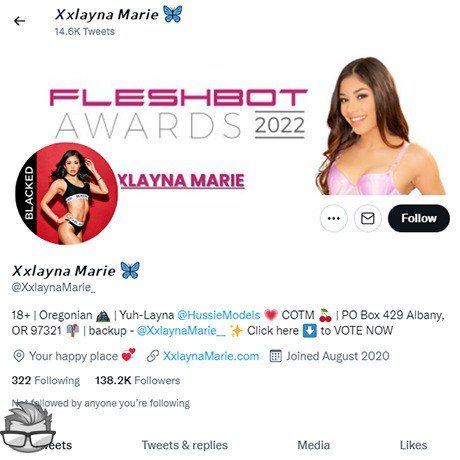Click the down-arrow emoji in the bio

click(309, 331)
